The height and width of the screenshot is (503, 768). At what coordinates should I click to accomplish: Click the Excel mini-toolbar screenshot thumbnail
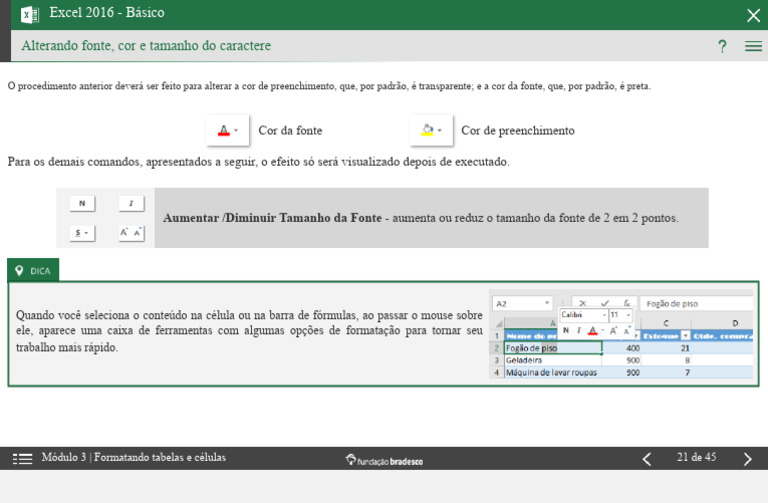tap(622, 336)
